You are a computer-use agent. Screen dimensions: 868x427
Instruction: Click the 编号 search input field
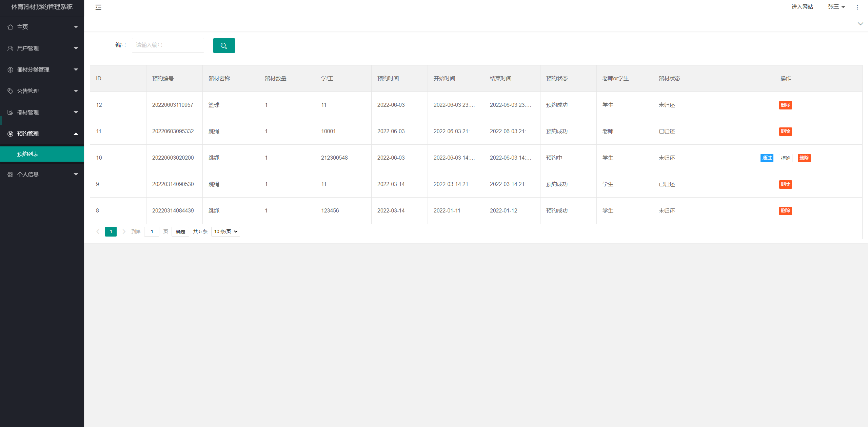pos(168,45)
